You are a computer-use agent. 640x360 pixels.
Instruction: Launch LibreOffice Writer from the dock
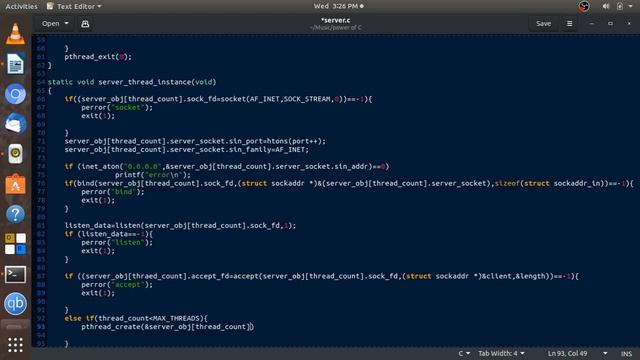click(x=15, y=64)
